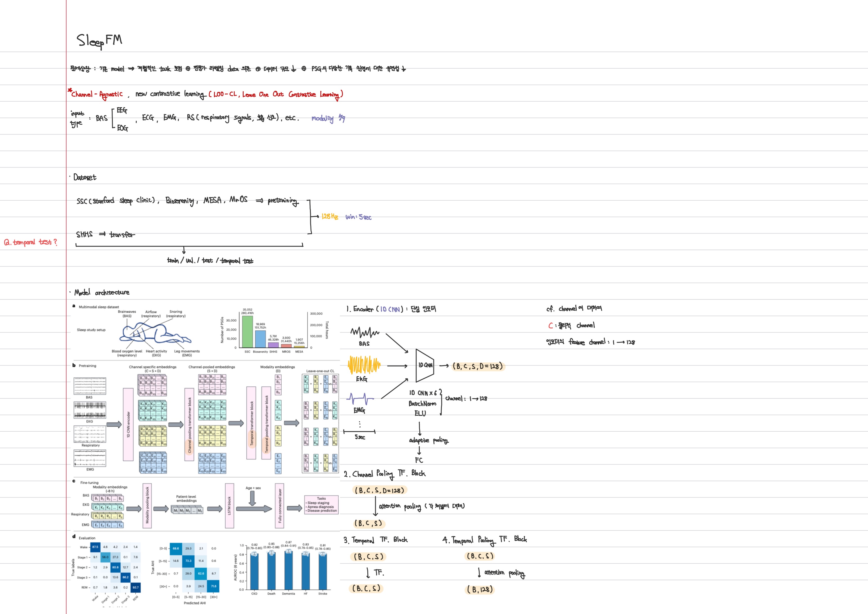Image resolution: width=868 pixels, height=614 pixels.
Task: Click the red 'Channel-Agnostic' text
Action: [97, 95]
